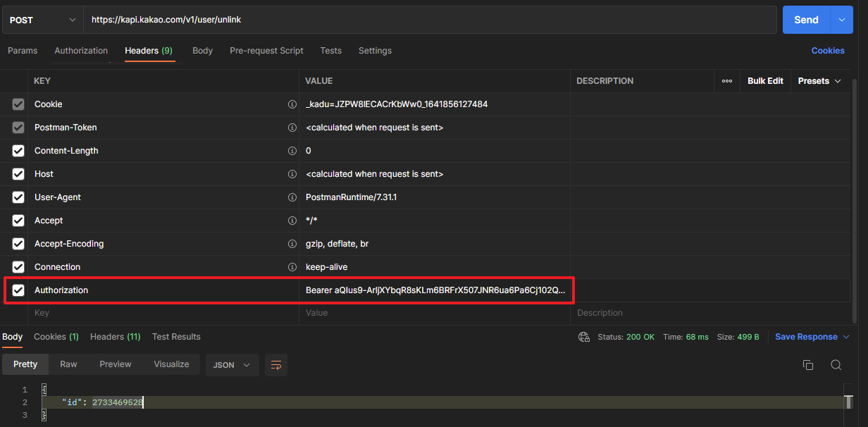The height and width of the screenshot is (427, 868).
Task: Click the Authorization Bearer token value
Action: (x=435, y=290)
